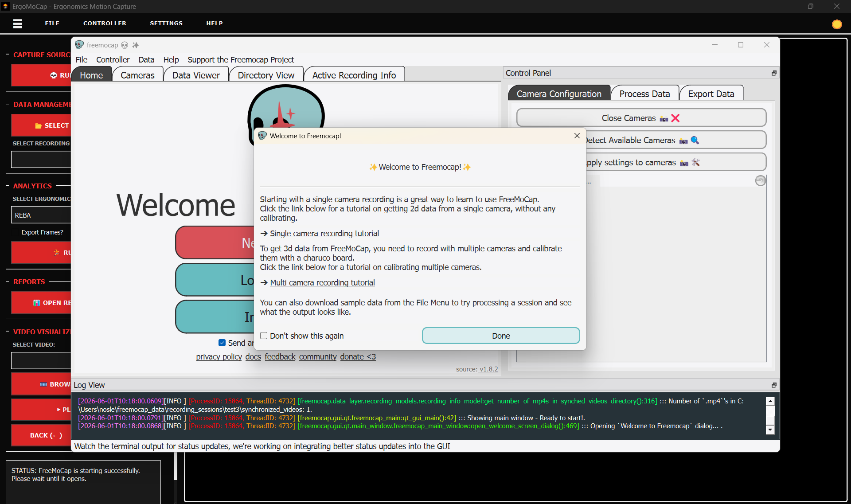Open ErgoMoCap SETTINGS menu
851x504 pixels.
pos(166,23)
